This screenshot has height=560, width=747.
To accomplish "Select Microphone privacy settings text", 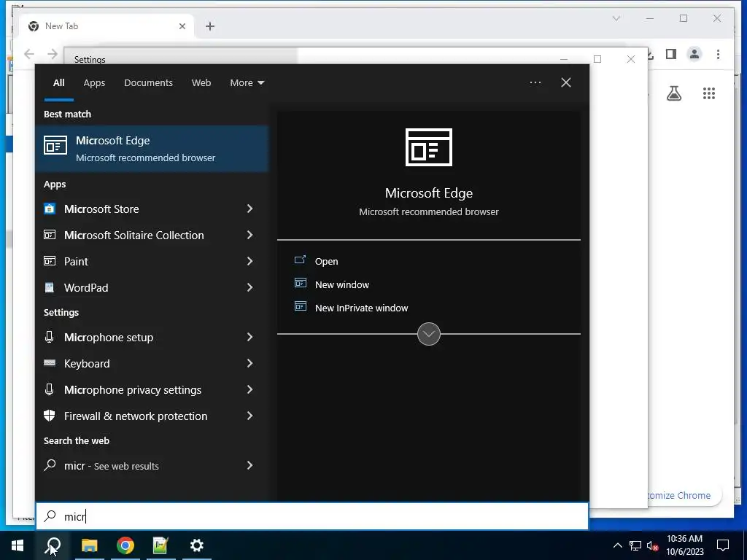I will 133,390.
